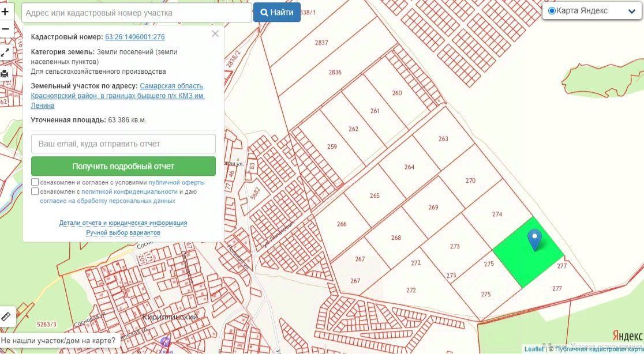Zoom in with the plus button
The width and height of the screenshot is (644, 354).
point(6,12)
